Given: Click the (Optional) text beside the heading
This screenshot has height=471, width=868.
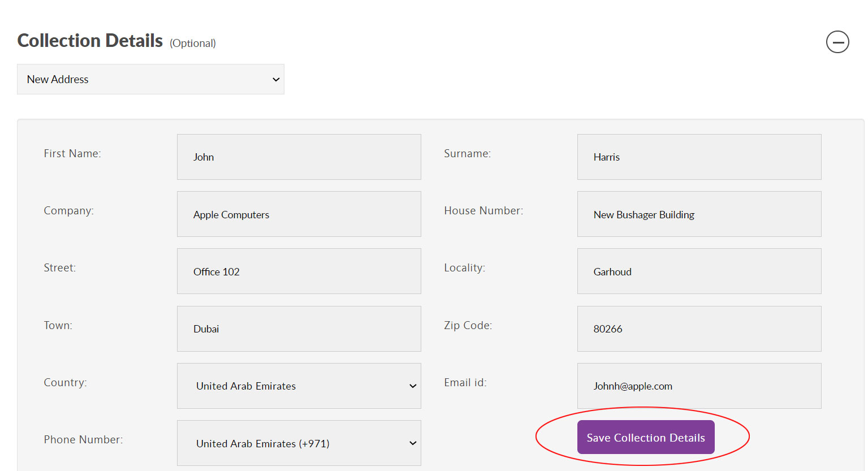Looking at the screenshot, I should [x=193, y=44].
